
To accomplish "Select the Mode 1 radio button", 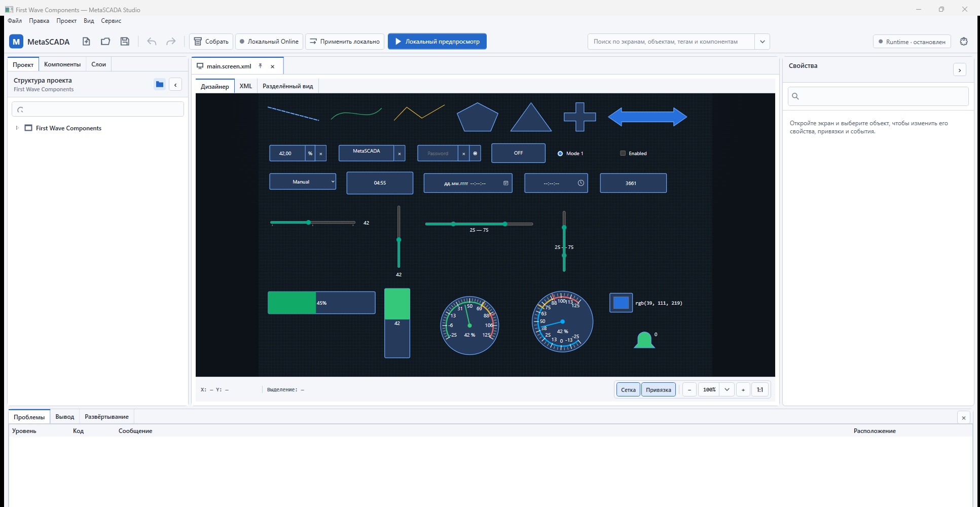I will (x=560, y=153).
